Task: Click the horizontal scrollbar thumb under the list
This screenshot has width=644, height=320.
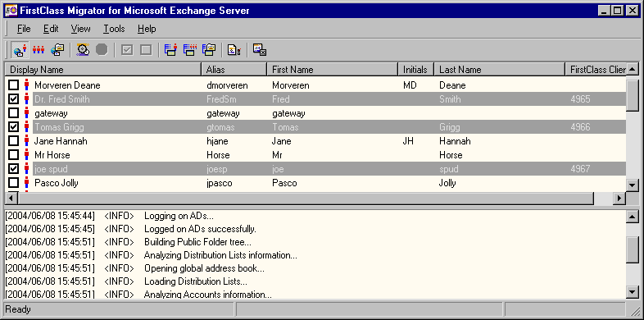Action: (306, 199)
